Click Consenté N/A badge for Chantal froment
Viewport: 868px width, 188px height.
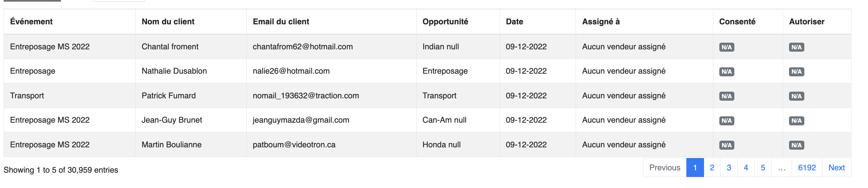click(x=726, y=47)
